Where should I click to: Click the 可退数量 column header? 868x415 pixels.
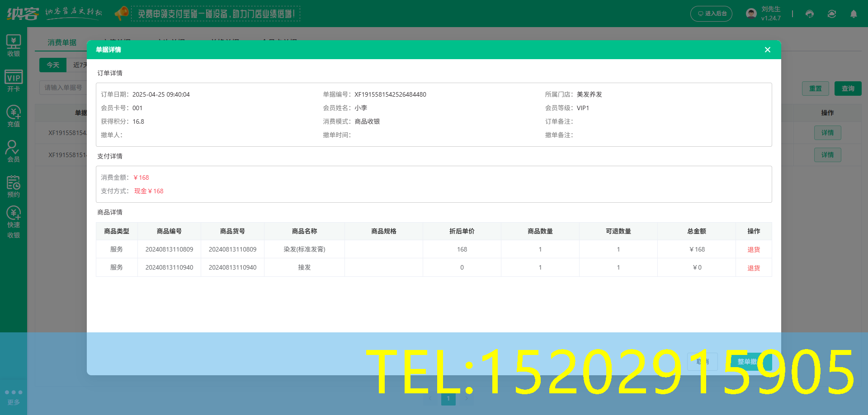click(x=618, y=231)
